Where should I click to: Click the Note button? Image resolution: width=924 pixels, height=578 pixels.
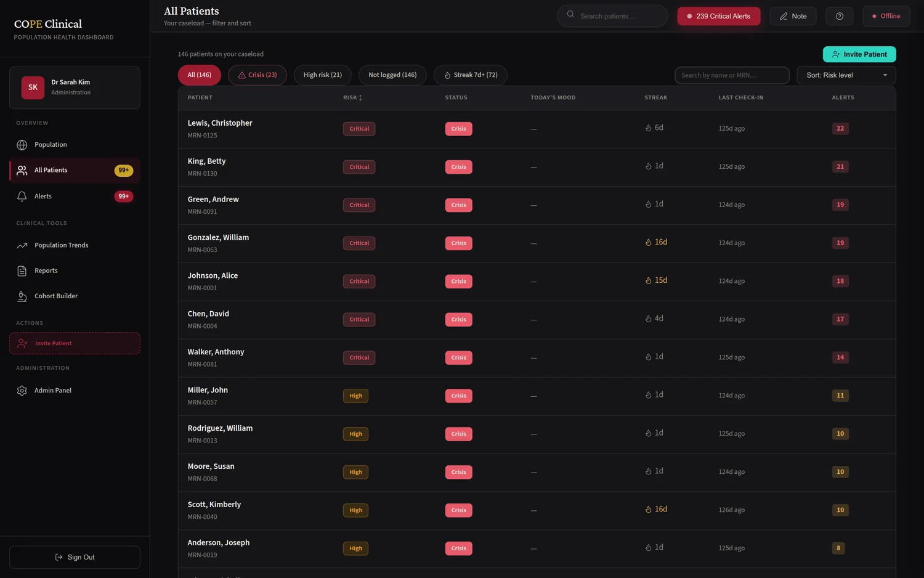[793, 16]
